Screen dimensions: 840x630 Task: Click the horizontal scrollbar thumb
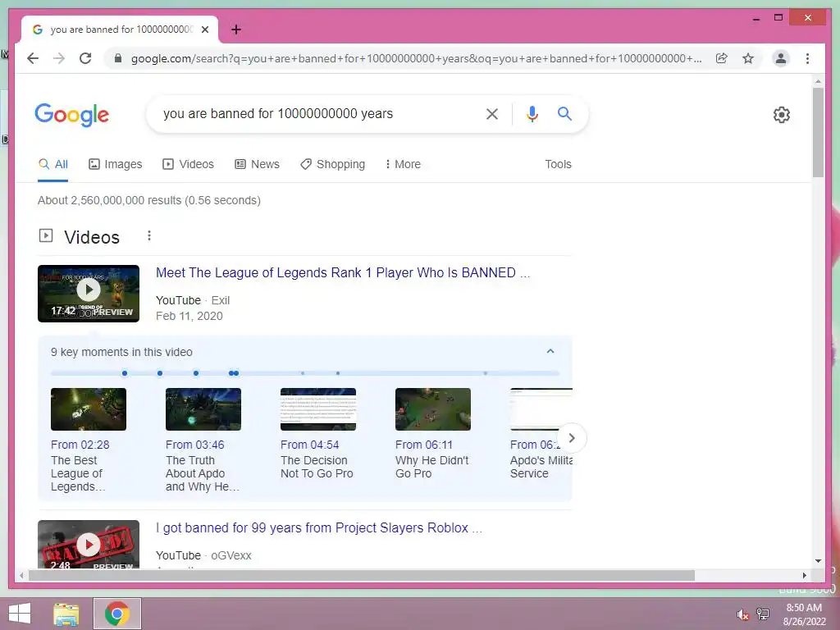pyautogui.click(x=362, y=575)
